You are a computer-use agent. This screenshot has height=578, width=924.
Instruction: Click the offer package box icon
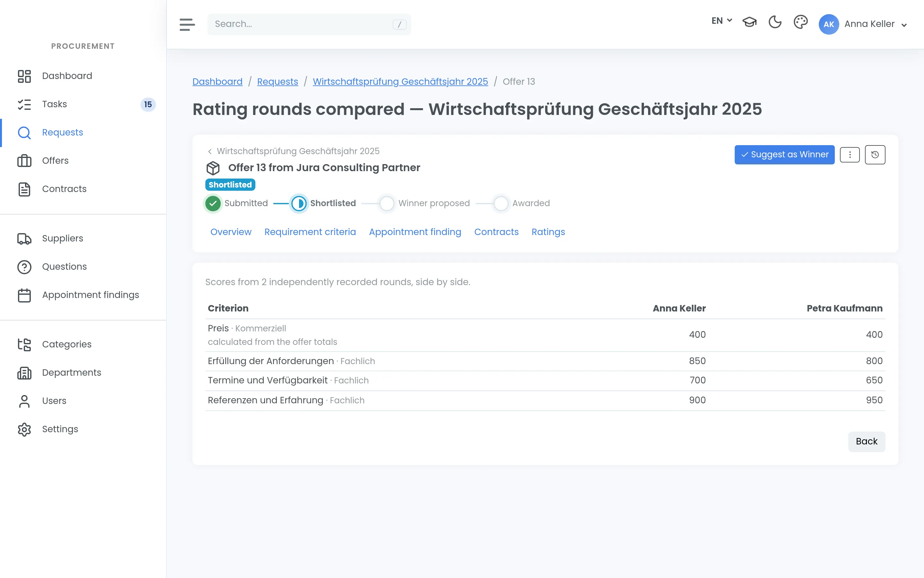213,168
